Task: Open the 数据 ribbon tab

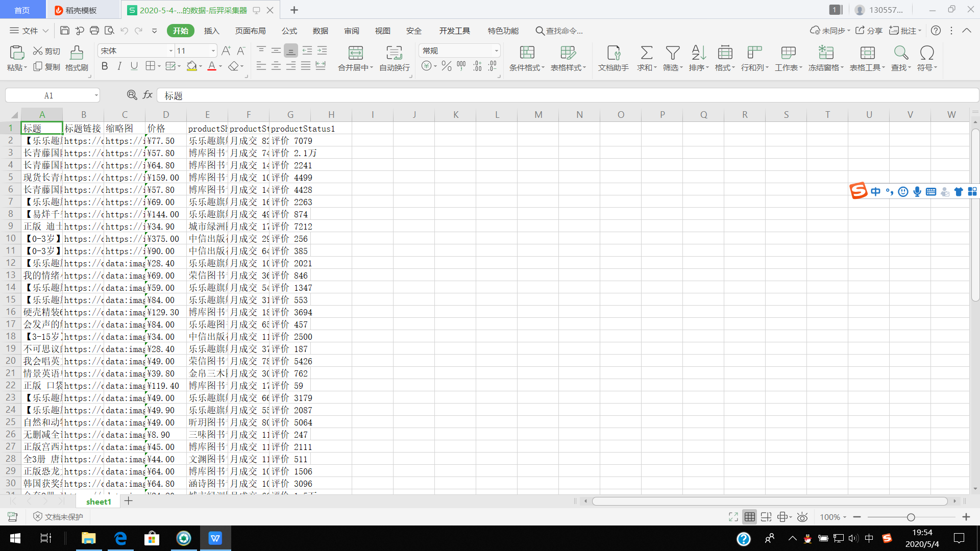Action: (320, 31)
